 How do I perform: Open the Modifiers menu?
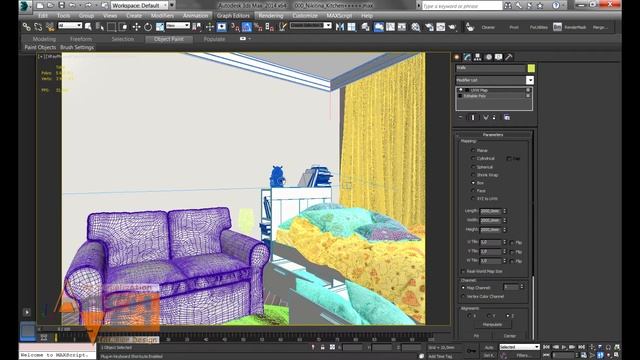(162, 16)
